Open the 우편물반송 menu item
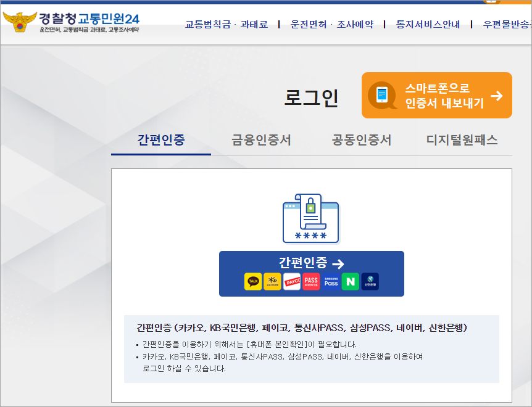 click(x=507, y=25)
